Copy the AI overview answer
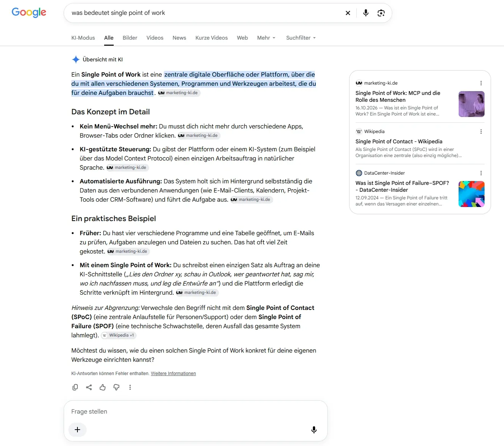 [75, 387]
